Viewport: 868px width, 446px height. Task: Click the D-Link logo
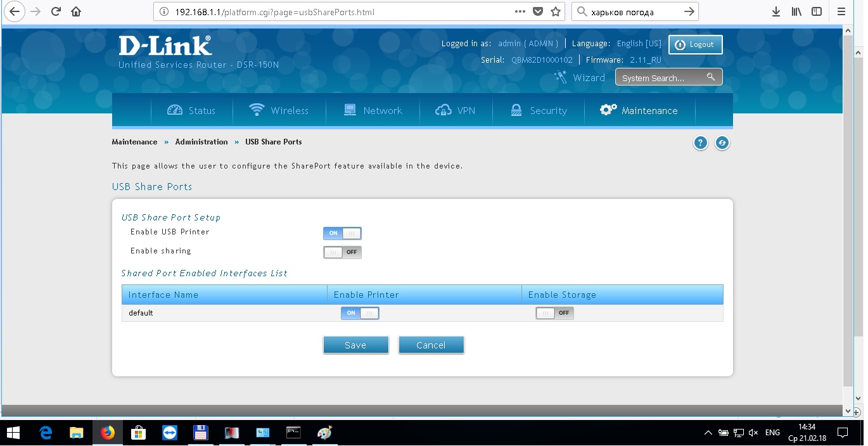[165, 45]
